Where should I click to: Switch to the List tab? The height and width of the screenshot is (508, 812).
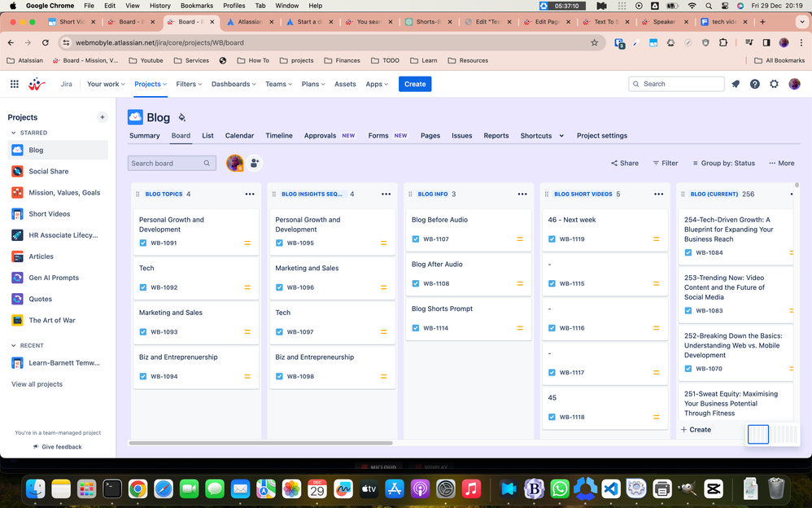click(207, 136)
